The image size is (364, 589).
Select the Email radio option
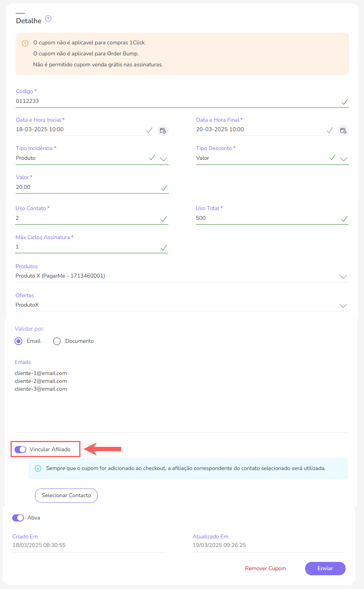18,341
